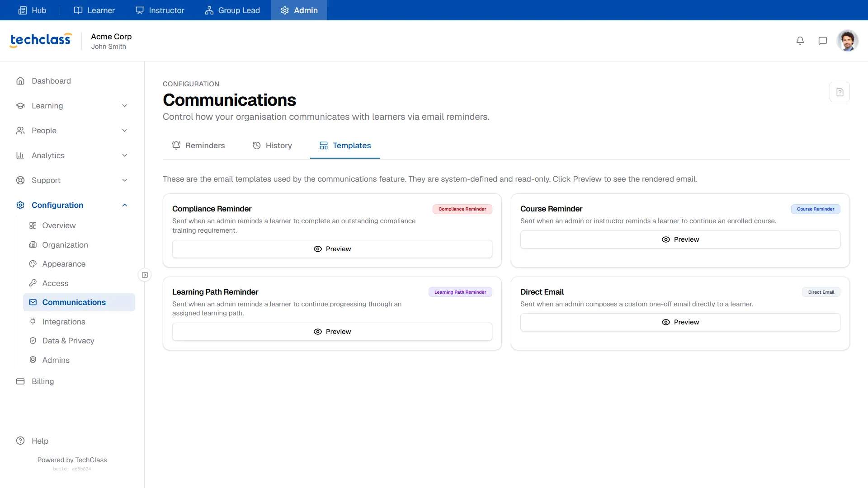Click the Billing credit card icon

[x=20, y=381]
